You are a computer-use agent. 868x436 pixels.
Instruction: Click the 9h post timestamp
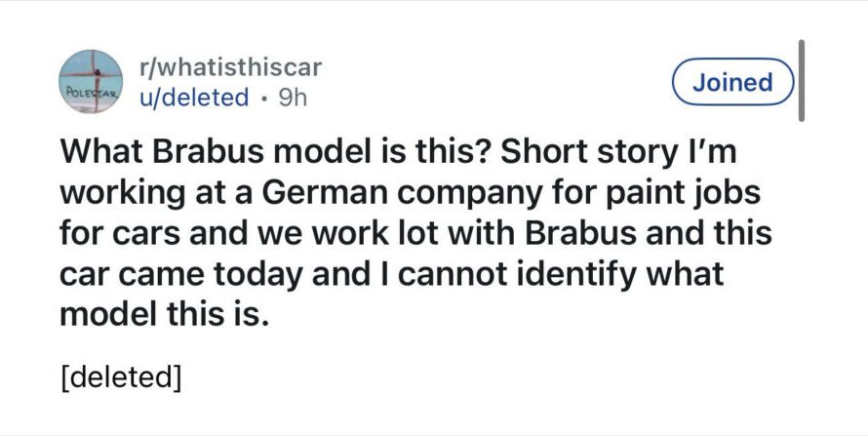tap(293, 99)
